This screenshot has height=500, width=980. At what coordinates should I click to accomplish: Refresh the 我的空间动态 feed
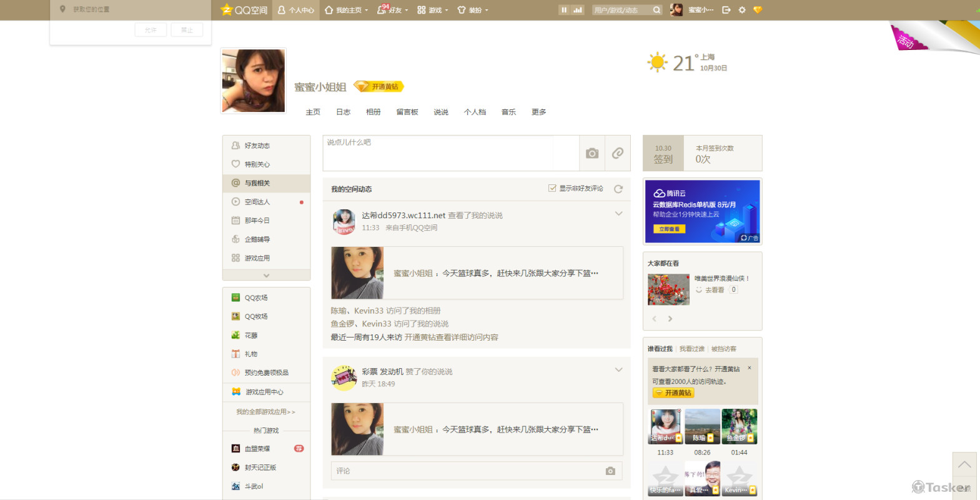tap(618, 189)
